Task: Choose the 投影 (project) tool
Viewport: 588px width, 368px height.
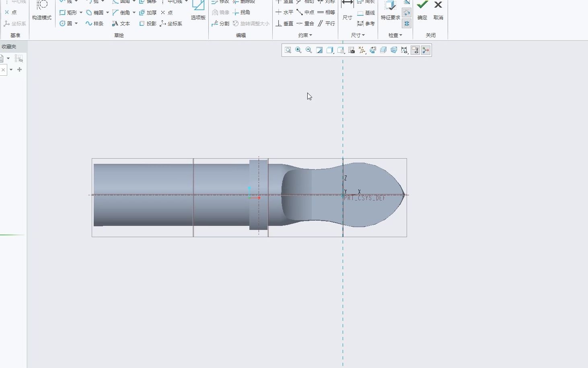Action: (148, 23)
